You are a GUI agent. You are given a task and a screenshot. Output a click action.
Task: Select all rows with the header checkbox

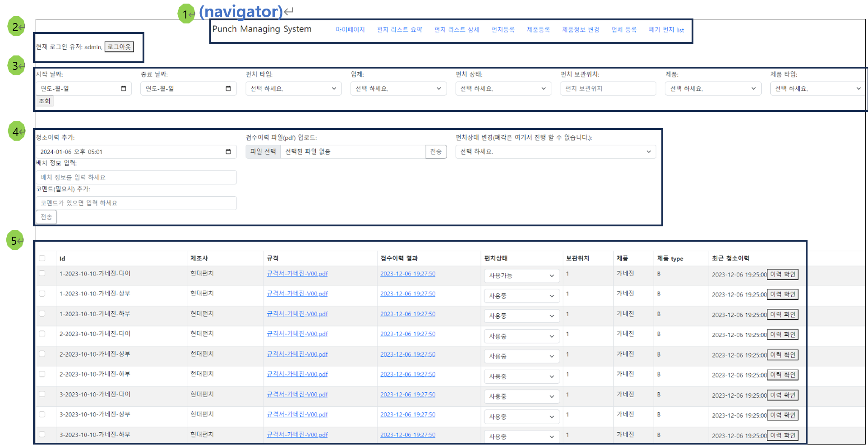pos(42,258)
